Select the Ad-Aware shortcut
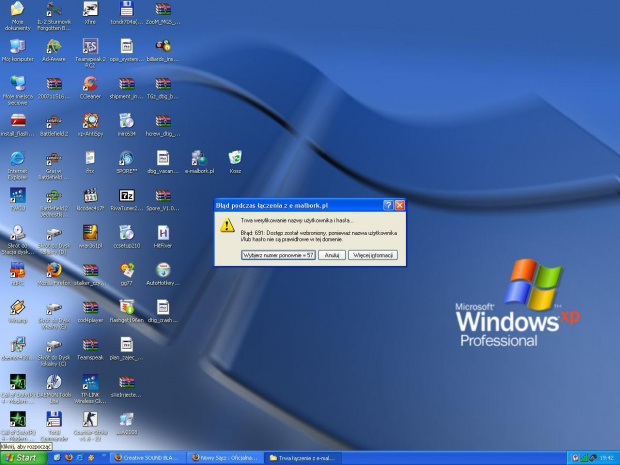This screenshot has height=465, width=620. click(54, 51)
